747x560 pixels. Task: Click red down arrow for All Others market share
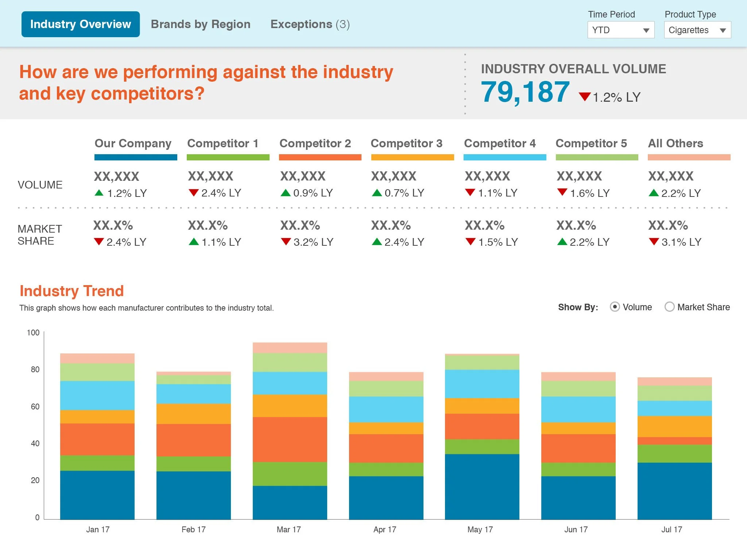click(x=654, y=241)
